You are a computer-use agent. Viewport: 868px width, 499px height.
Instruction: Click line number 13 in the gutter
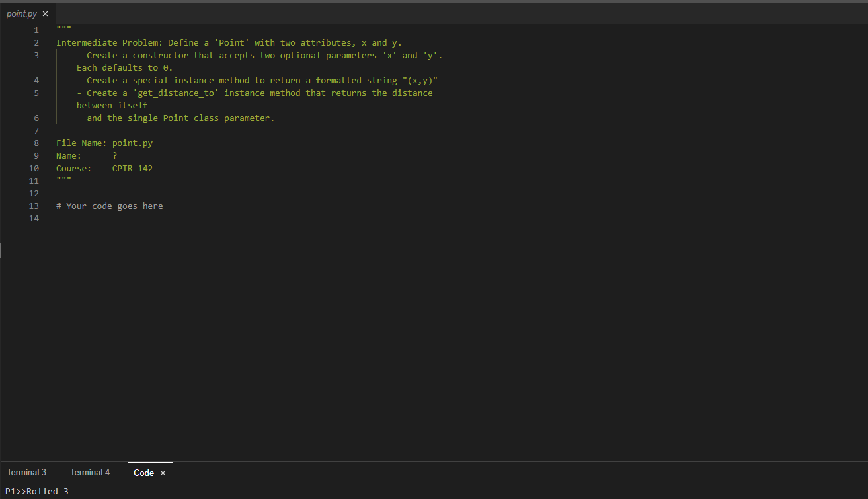[33, 206]
